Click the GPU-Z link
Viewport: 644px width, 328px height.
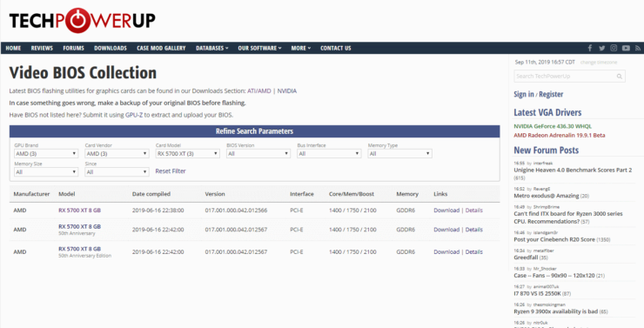[x=133, y=115]
